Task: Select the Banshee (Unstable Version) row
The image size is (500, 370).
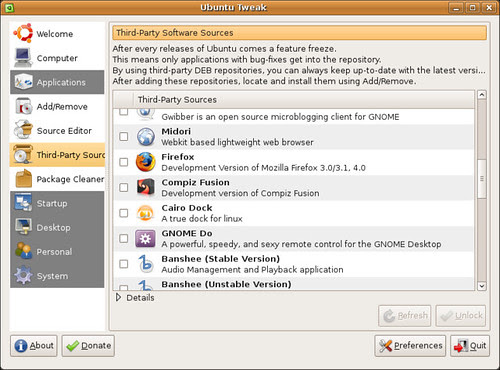Action: pyautogui.click(x=293, y=284)
